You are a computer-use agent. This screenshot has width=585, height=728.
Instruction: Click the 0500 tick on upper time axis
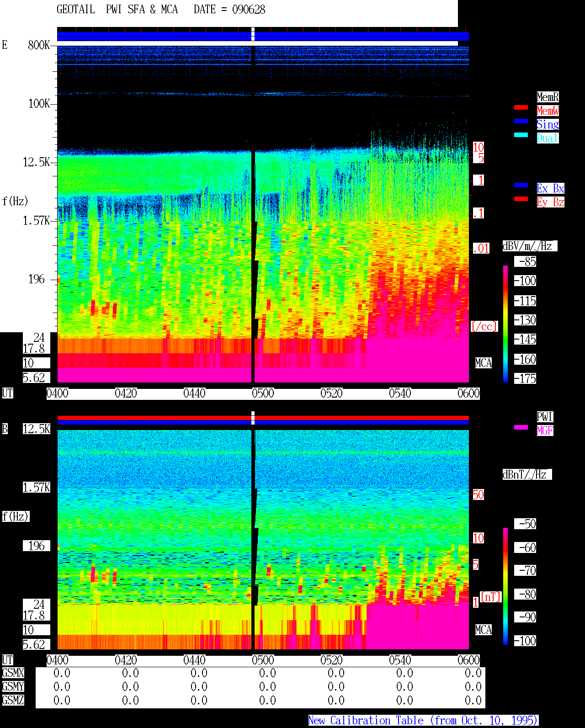tap(263, 393)
